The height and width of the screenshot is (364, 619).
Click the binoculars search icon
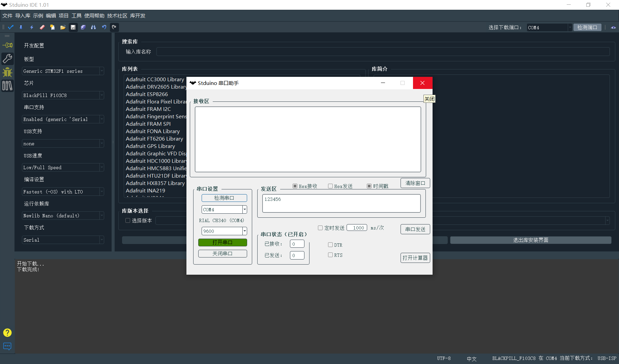(x=93, y=27)
